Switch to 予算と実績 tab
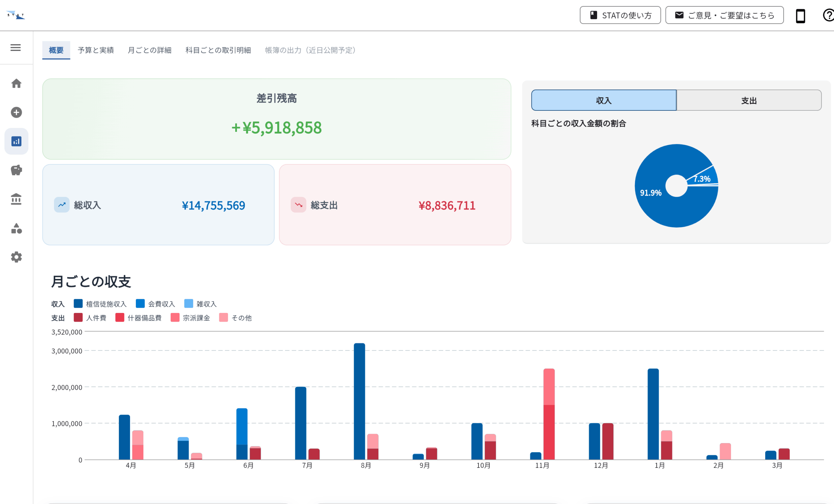The width and height of the screenshot is (834, 504). pos(96,50)
